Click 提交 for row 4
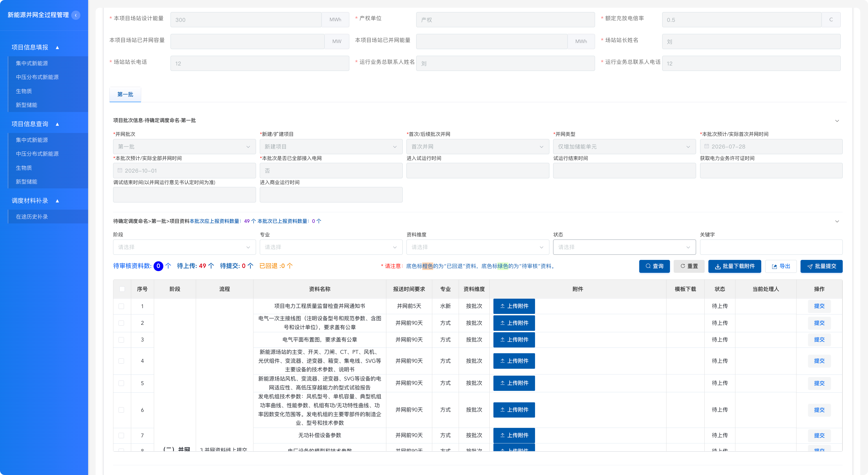 [x=819, y=361]
